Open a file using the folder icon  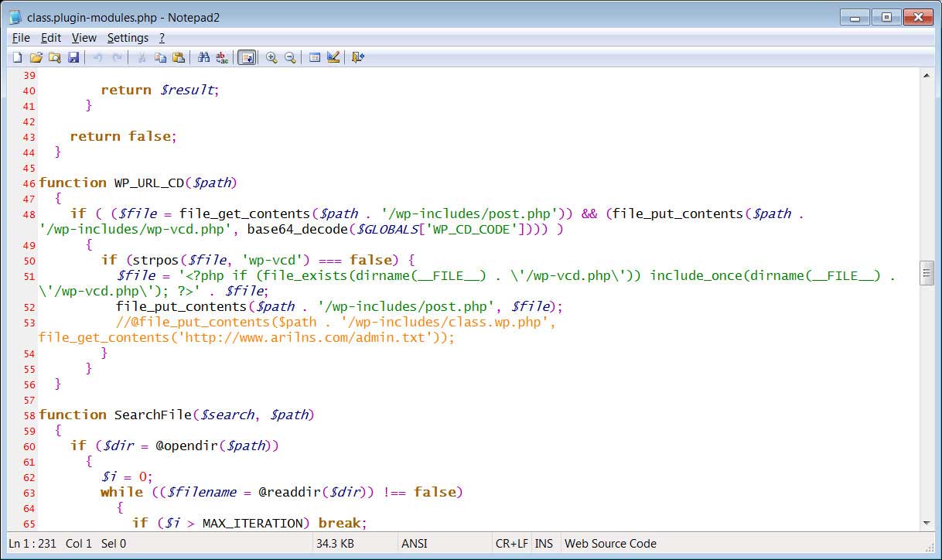point(36,57)
